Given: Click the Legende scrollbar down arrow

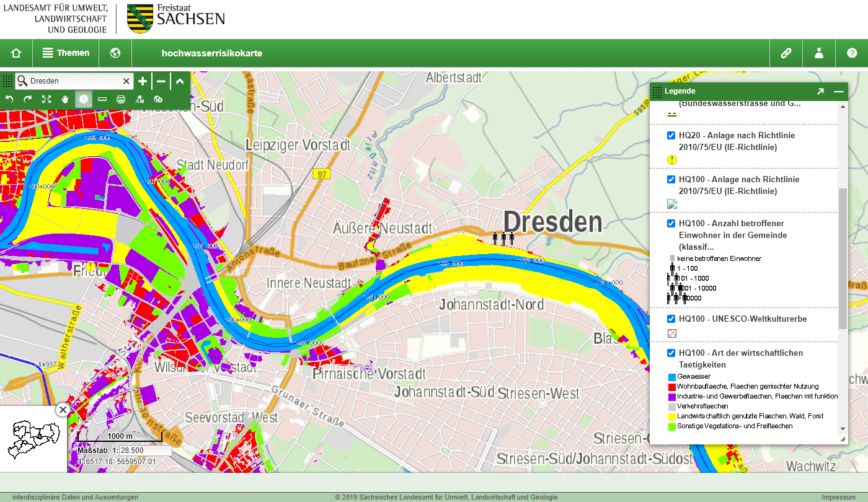Looking at the screenshot, I should 843,429.
